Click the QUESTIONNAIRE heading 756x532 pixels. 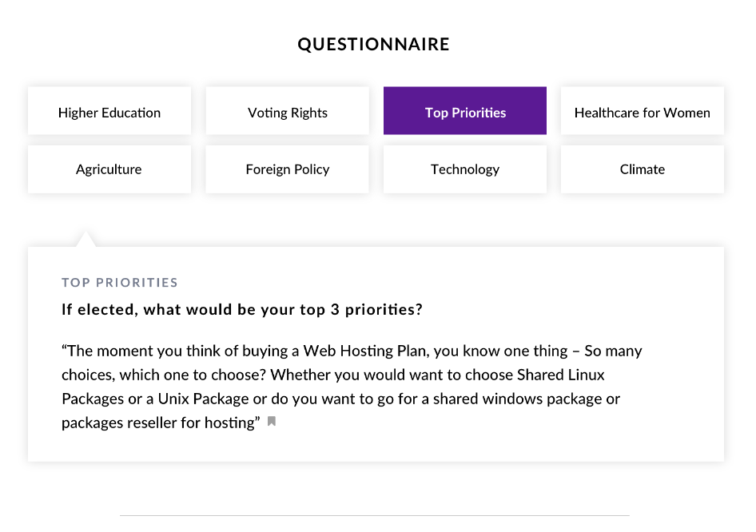pos(374,45)
